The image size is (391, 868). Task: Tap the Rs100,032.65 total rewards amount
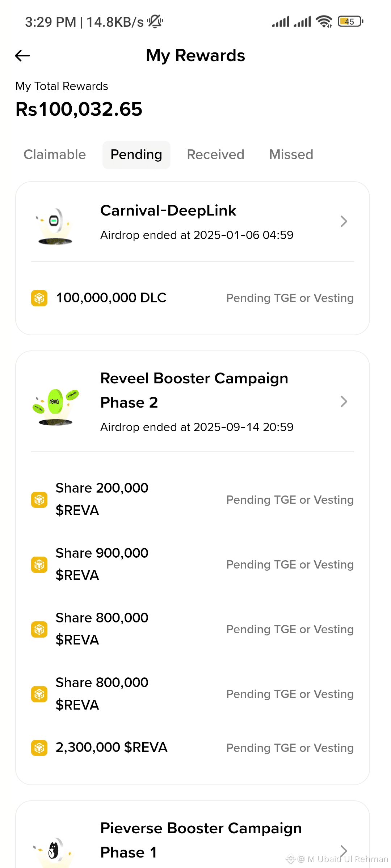click(x=79, y=109)
